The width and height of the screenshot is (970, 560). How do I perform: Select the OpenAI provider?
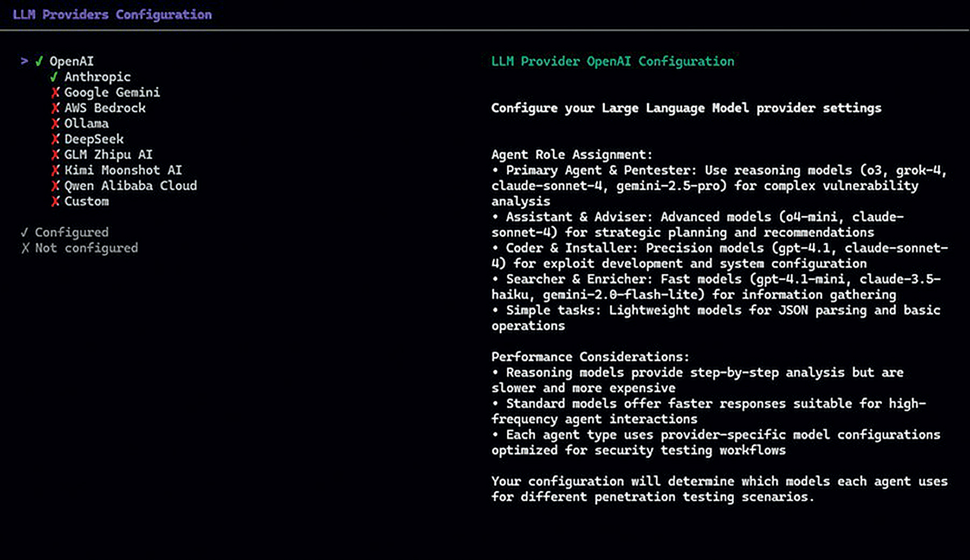point(72,61)
